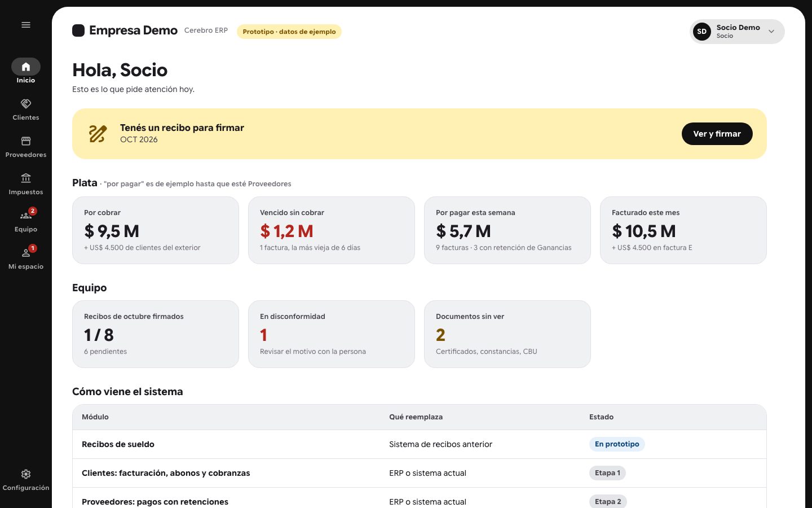812x508 pixels.
Task: Click the 'Recibos de sueldo' table row
Action: tap(420, 444)
